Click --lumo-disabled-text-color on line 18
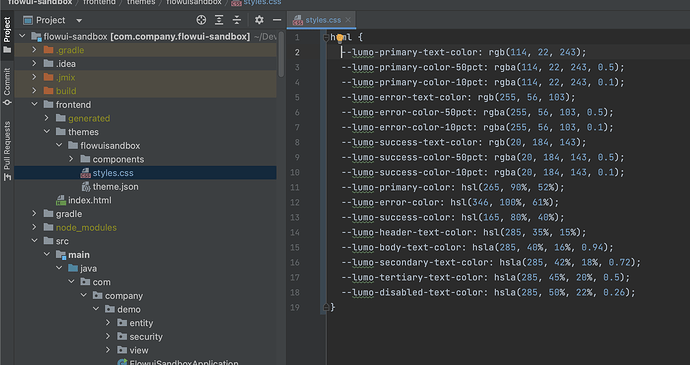690x365 pixels. click(415, 292)
